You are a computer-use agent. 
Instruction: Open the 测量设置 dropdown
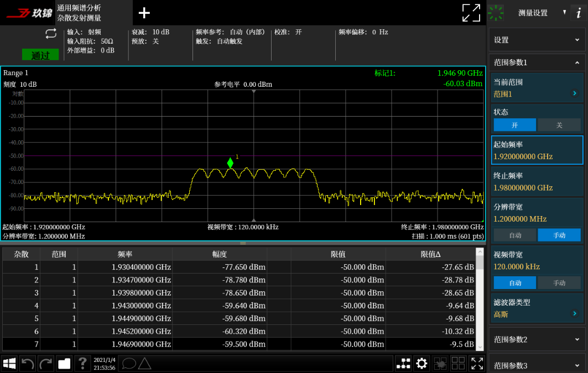pos(542,13)
